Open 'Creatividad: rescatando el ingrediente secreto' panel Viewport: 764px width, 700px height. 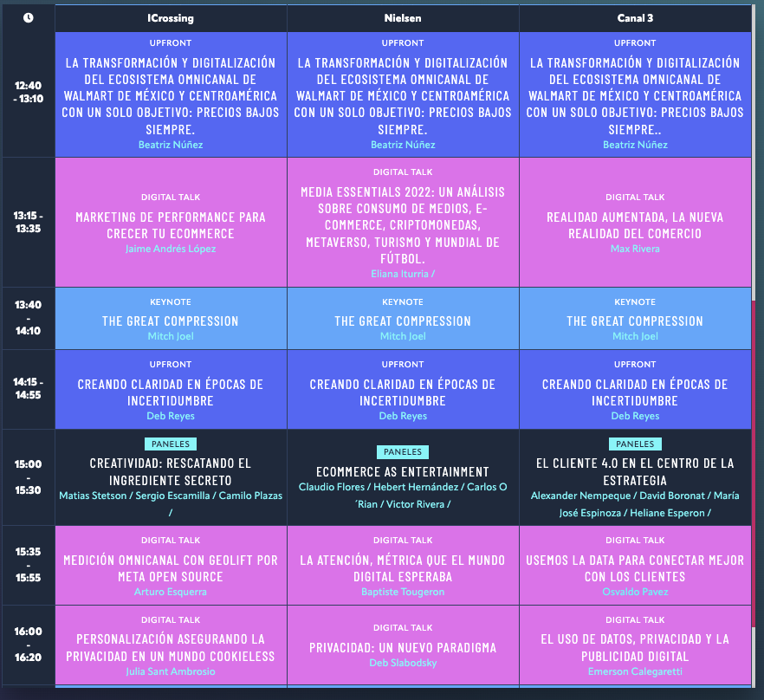click(171, 472)
